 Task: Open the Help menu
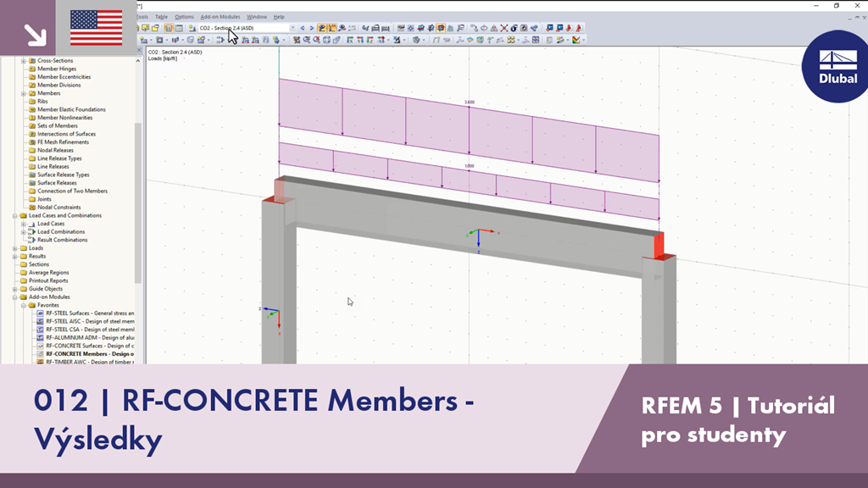point(279,17)
